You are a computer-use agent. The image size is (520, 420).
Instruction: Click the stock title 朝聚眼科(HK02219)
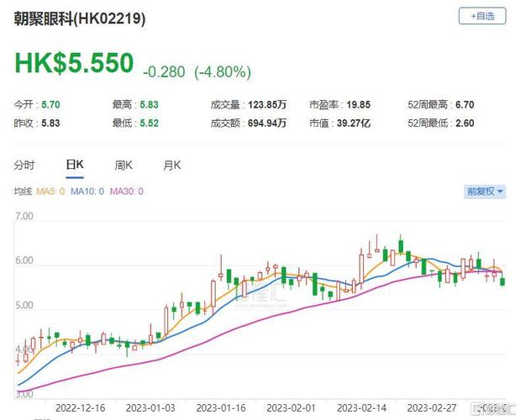[x=80, y=18]
